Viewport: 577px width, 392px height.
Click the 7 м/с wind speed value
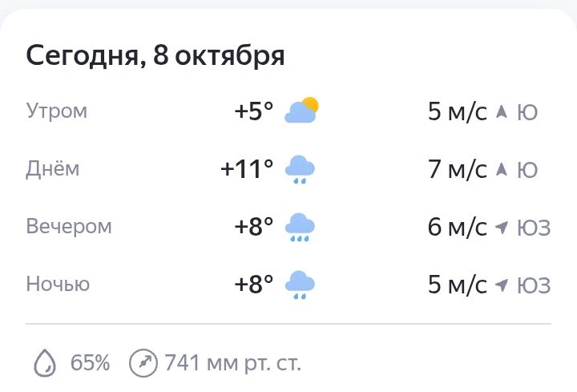click(458, 169)
